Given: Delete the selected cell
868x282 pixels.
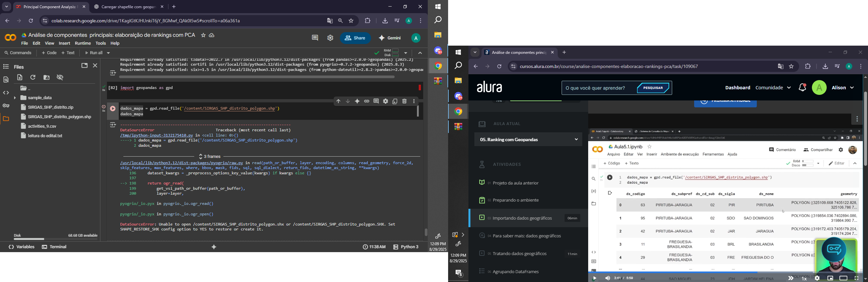Looking at the screenshot, I should 404,101.
